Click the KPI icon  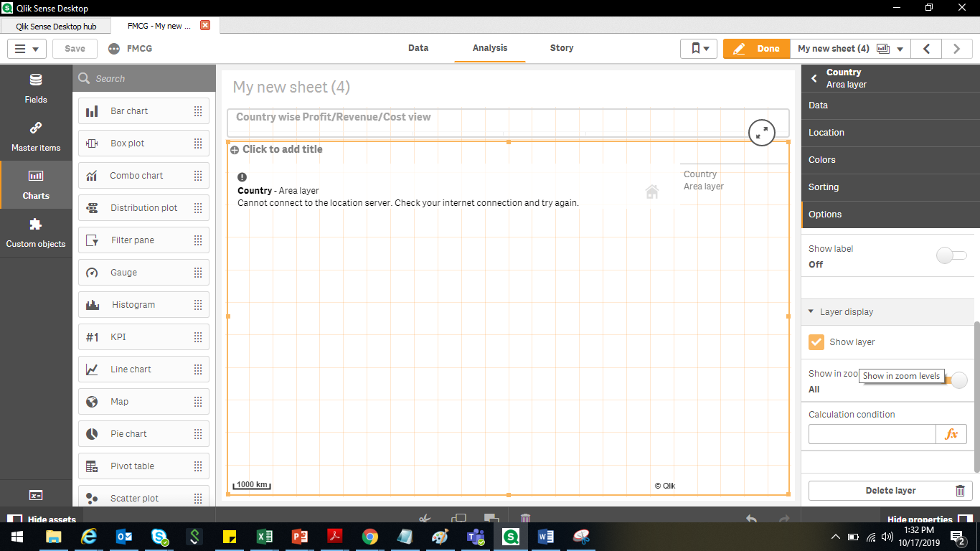pyautogui.click(x=92, y=337)
